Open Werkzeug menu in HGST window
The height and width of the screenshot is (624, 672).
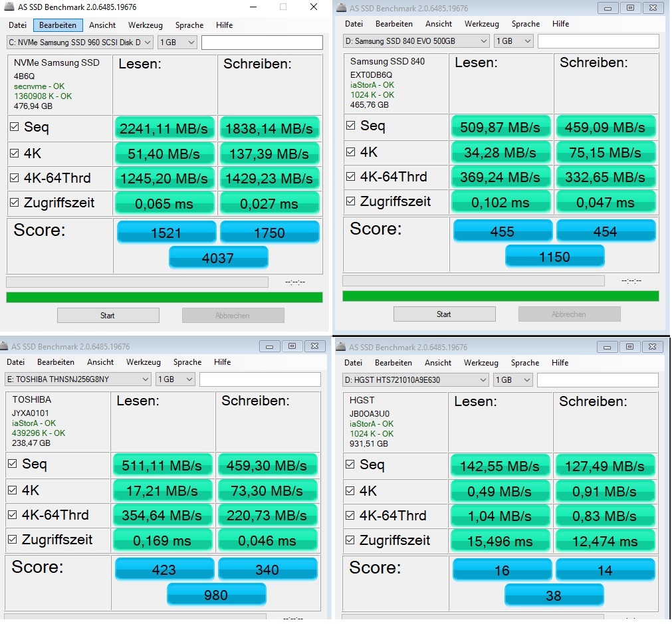pos(481,363)
